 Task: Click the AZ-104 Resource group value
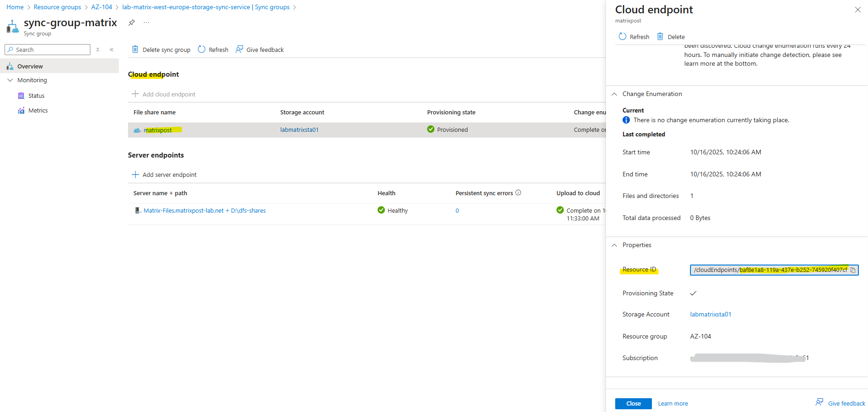[701, 336]
